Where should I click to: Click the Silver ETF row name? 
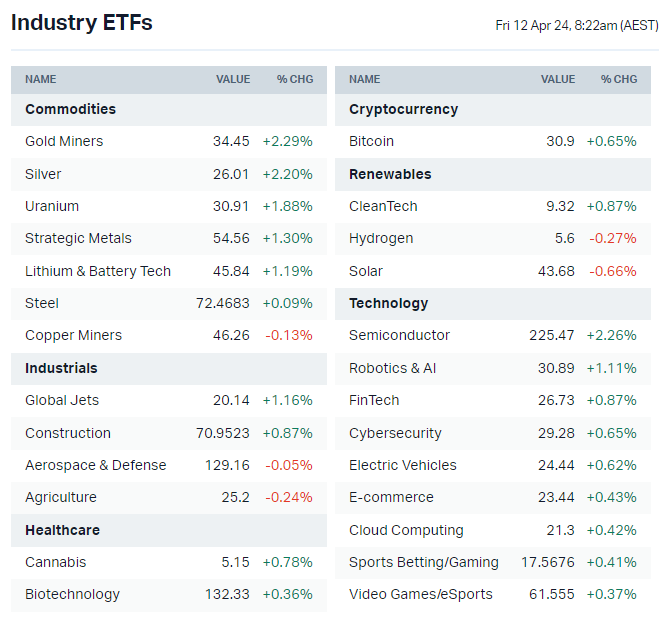(x=43, y=174)
